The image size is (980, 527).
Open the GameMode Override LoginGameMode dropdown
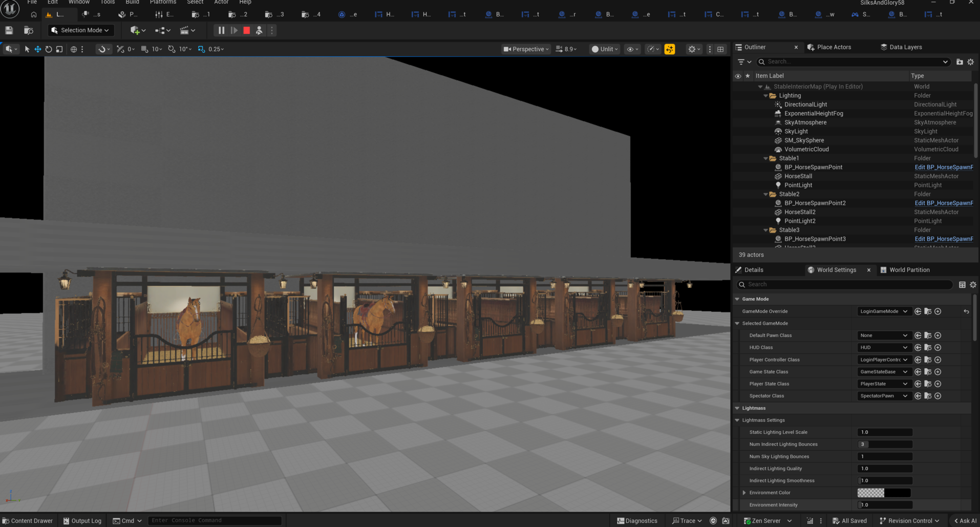click(884, 311)
